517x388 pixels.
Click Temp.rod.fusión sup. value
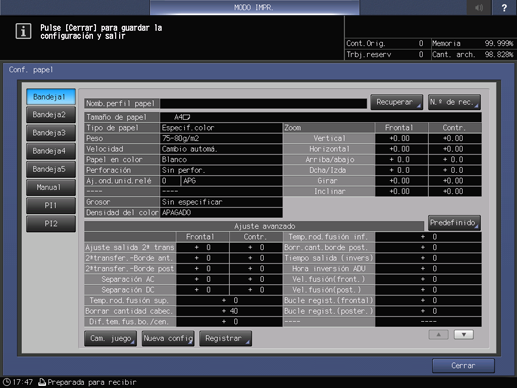(229, 301)
